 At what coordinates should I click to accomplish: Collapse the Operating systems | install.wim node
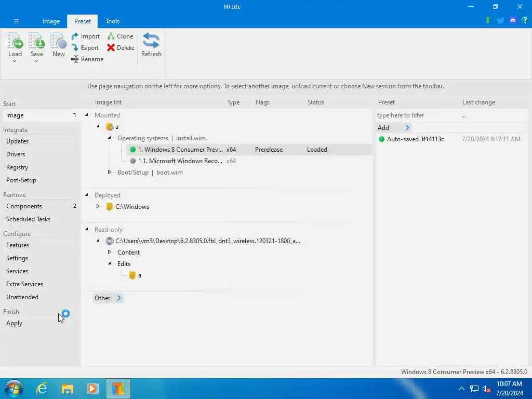(109, 138)
